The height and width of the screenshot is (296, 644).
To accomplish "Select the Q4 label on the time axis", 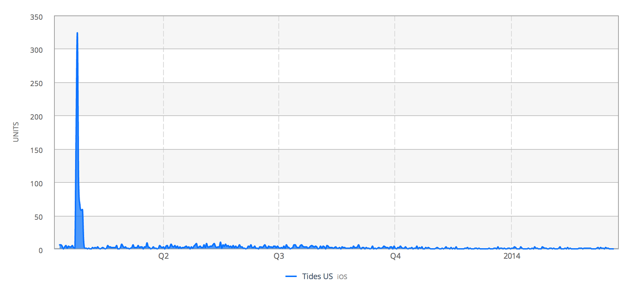I will point(395,256).
